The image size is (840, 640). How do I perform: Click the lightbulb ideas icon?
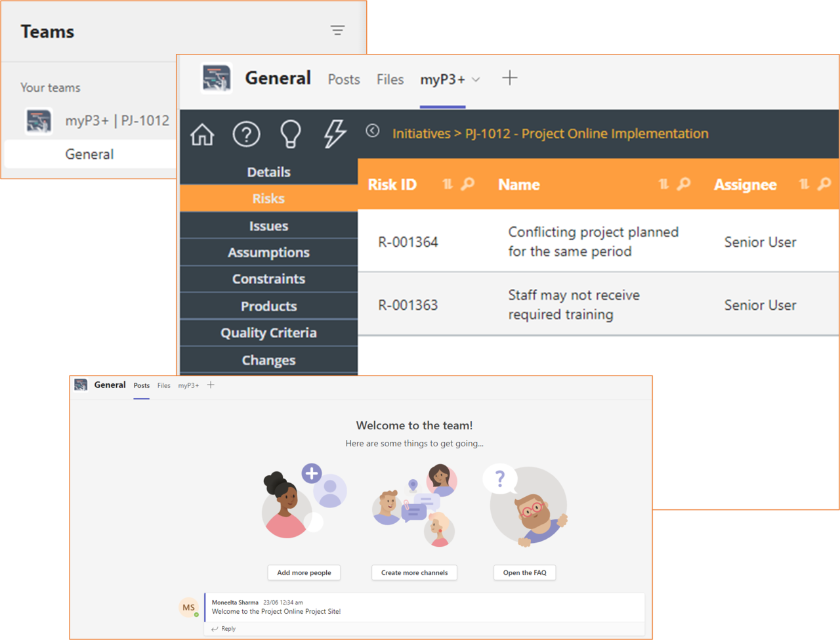(x=290, y=133)
